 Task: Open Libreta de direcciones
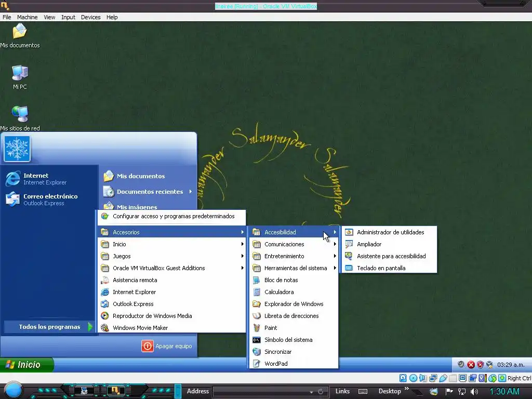294,316
